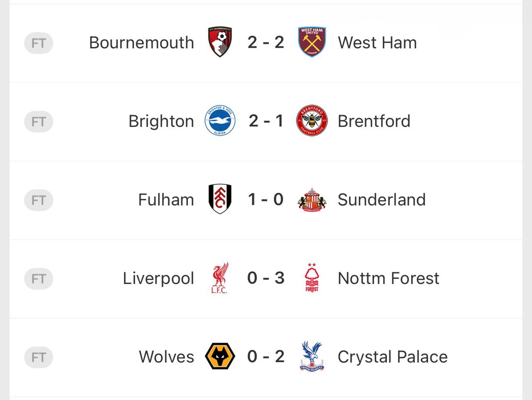Click the Liverpool L.F.C. crest
The image size is (532, 400).
point(220,278)
